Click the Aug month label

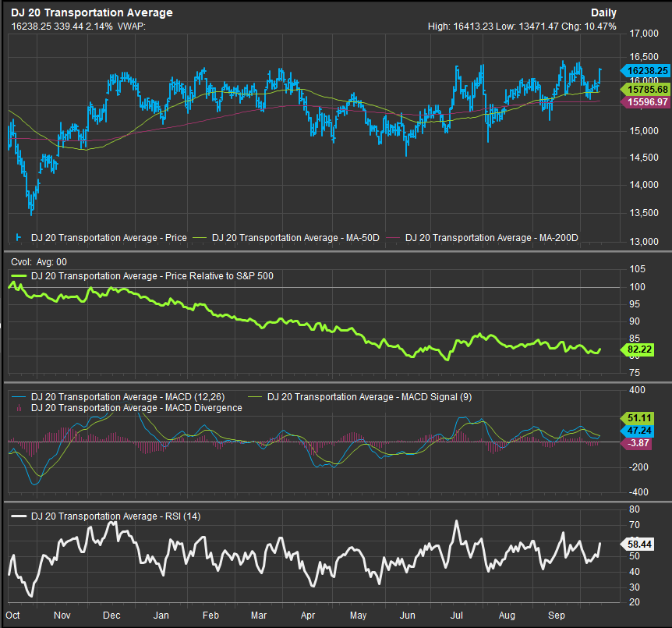coord(507,616)
